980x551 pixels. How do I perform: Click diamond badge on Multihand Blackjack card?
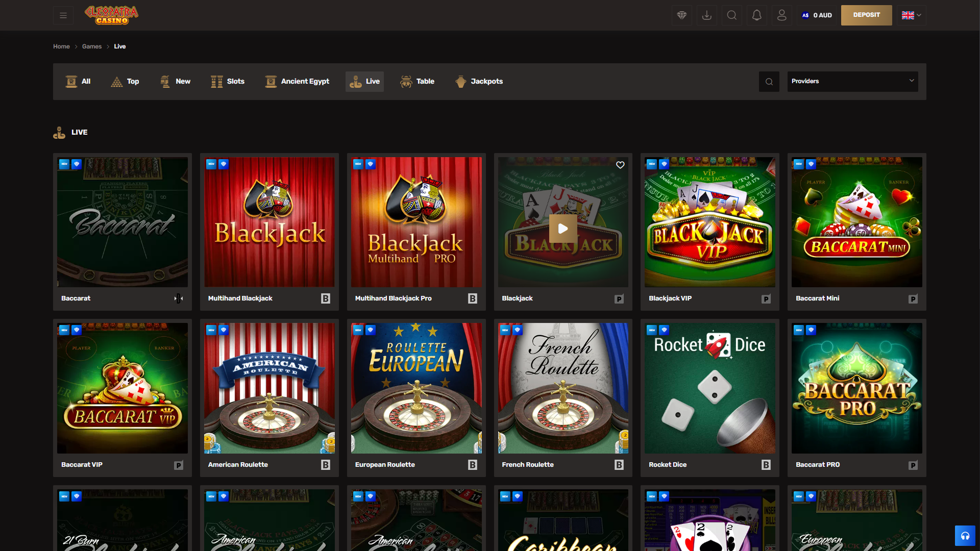224,164
